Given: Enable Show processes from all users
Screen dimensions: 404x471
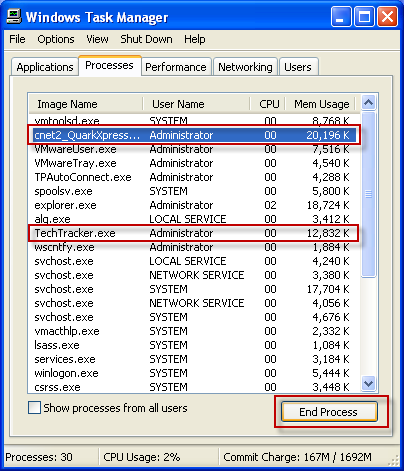Looking at the screenshot, I should pos(34,408).
